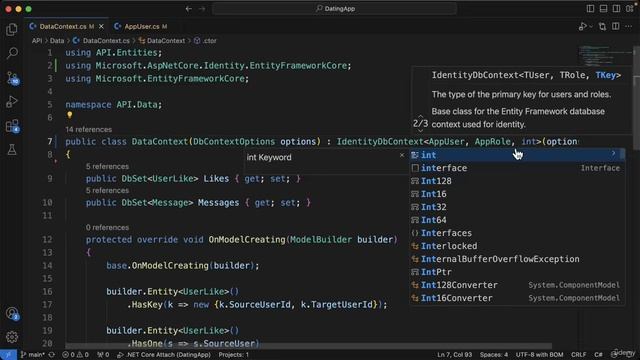Click the DatingApp command center search

point(334,9)
